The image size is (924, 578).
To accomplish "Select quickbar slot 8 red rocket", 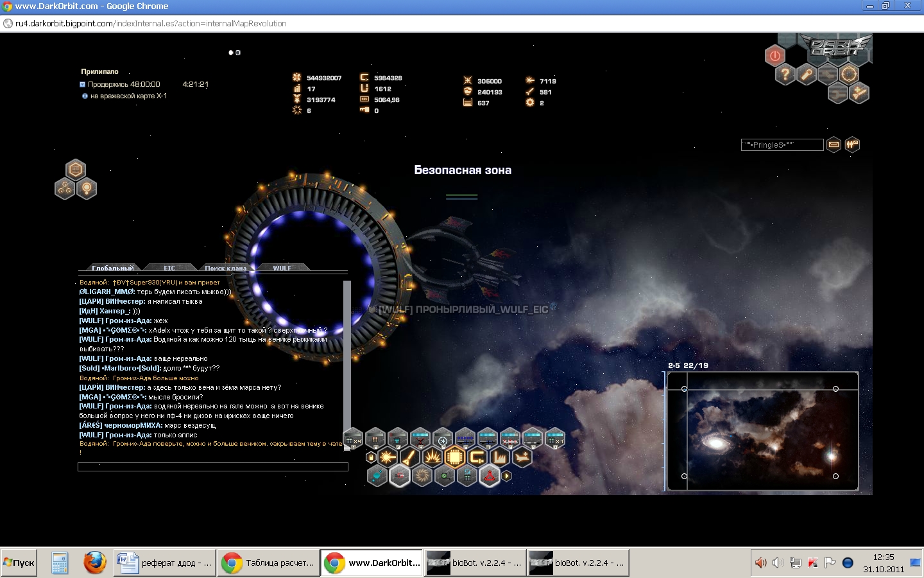I will point(510,439).
